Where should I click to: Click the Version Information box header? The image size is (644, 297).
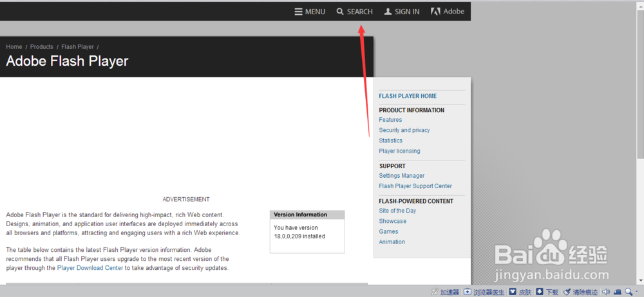coord(307,215)
